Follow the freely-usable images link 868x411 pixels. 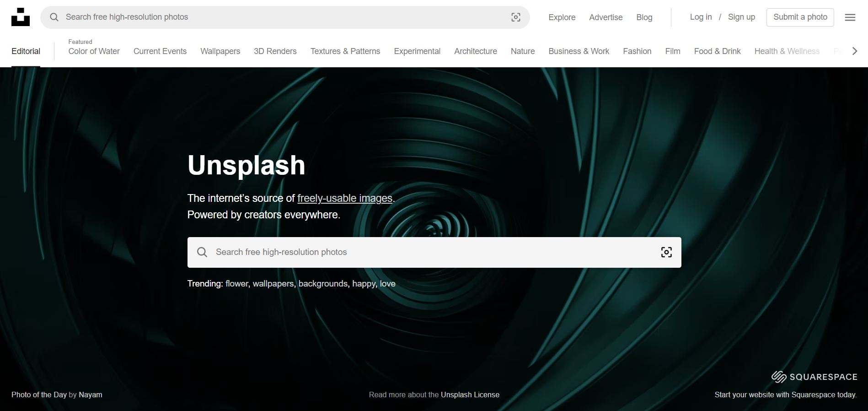(x=345, y=198)
